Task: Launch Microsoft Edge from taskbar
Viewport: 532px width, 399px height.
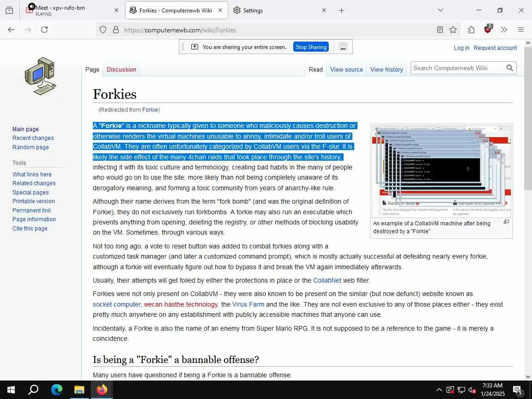Action: 57,390
